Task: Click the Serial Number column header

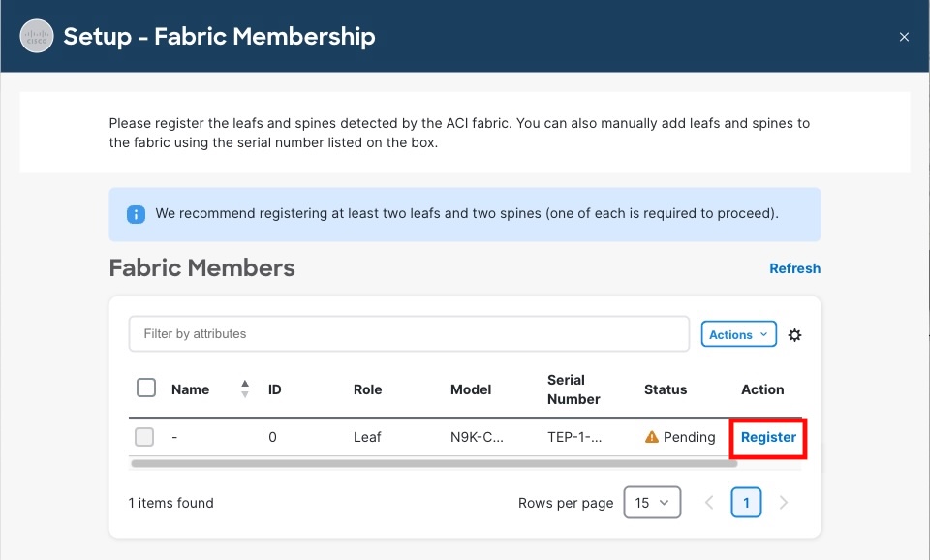Action: point(573,389)
